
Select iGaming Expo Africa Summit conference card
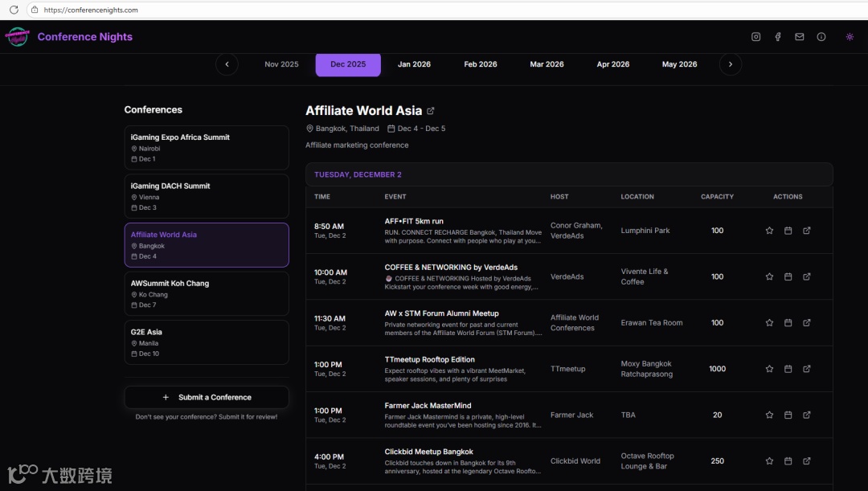coord(207,148)
